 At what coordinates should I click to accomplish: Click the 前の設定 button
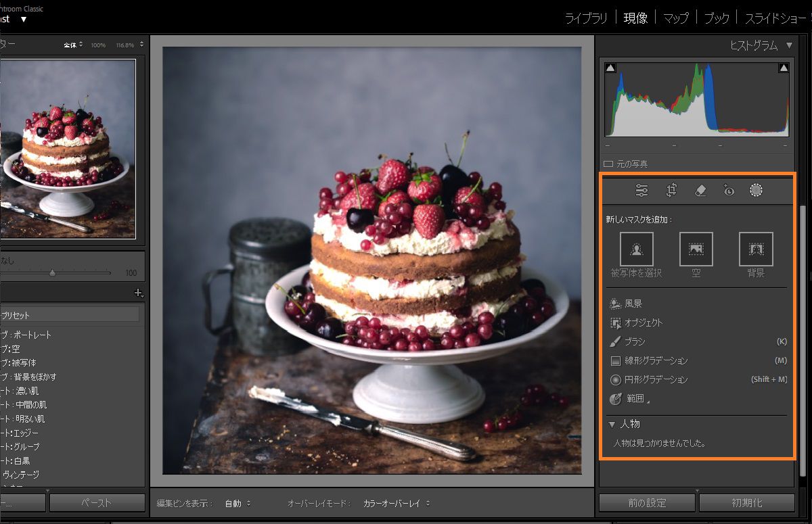click(647, 503)
